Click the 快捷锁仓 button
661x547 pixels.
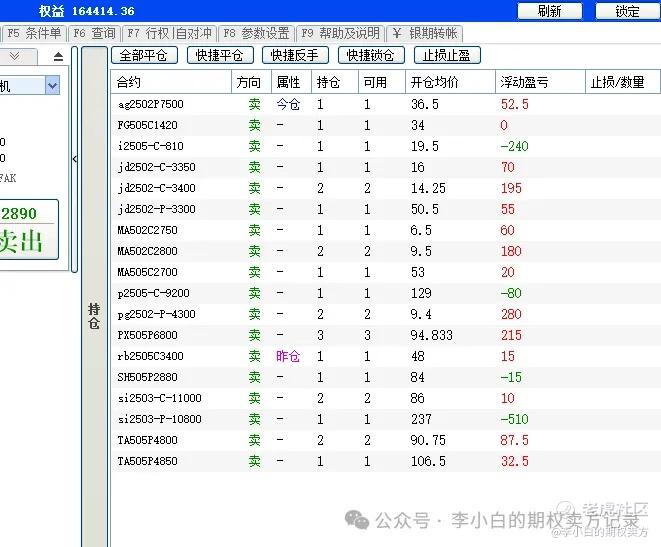371,55
